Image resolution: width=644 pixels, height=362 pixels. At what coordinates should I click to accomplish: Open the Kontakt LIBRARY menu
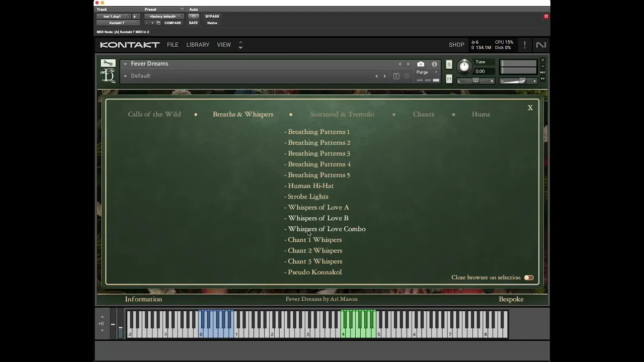click(198, 45)
